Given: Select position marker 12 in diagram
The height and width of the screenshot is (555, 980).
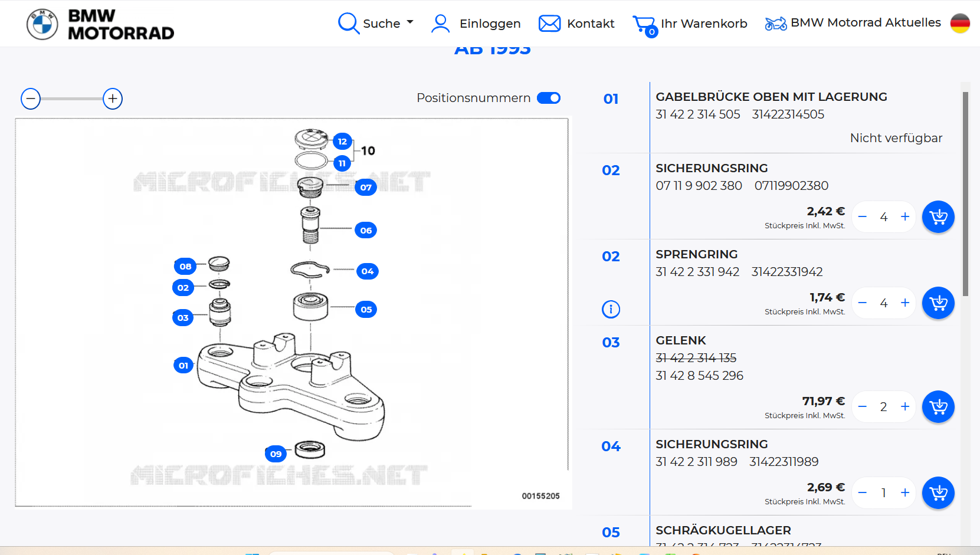Looking at the screenshot, I should coord(342,142).
